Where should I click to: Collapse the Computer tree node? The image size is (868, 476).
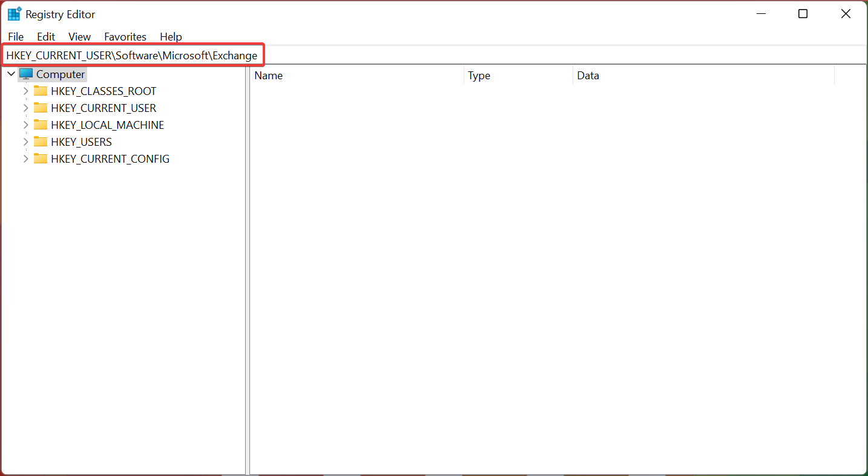click(11, 74)
